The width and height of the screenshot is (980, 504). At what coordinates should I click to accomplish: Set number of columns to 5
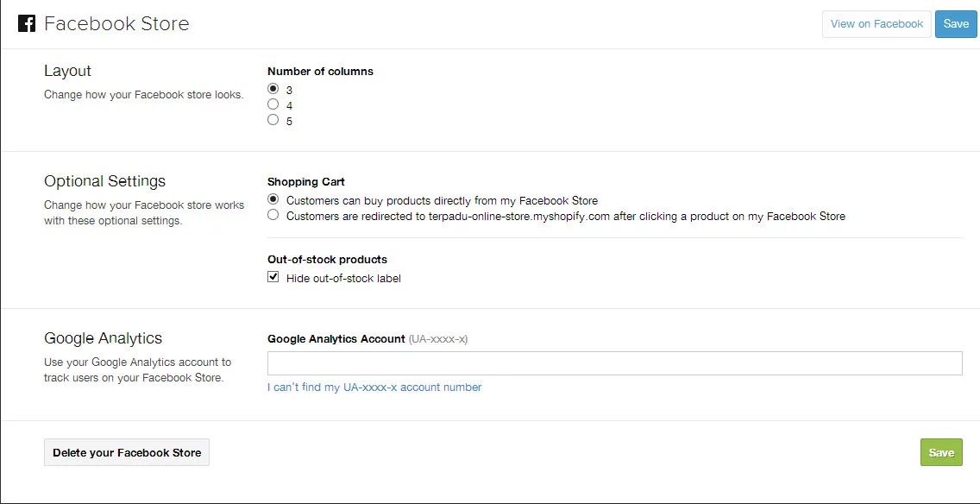[273, 120]
